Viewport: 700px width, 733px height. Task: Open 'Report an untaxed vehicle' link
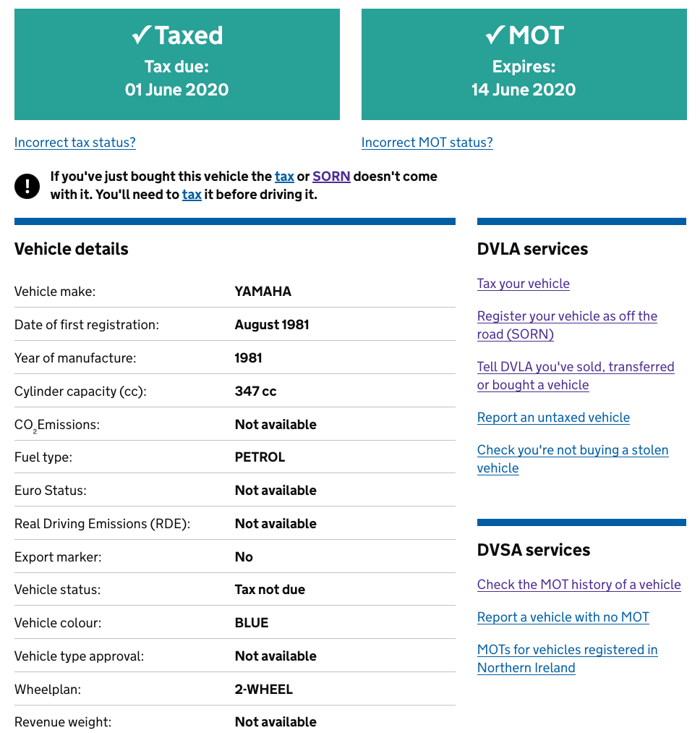[553, 418]
